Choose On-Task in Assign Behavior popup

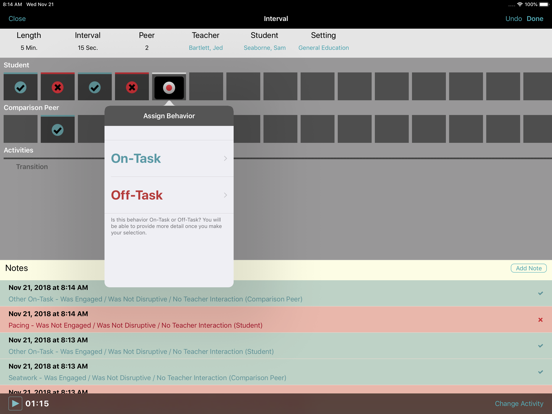click(169, 158)
